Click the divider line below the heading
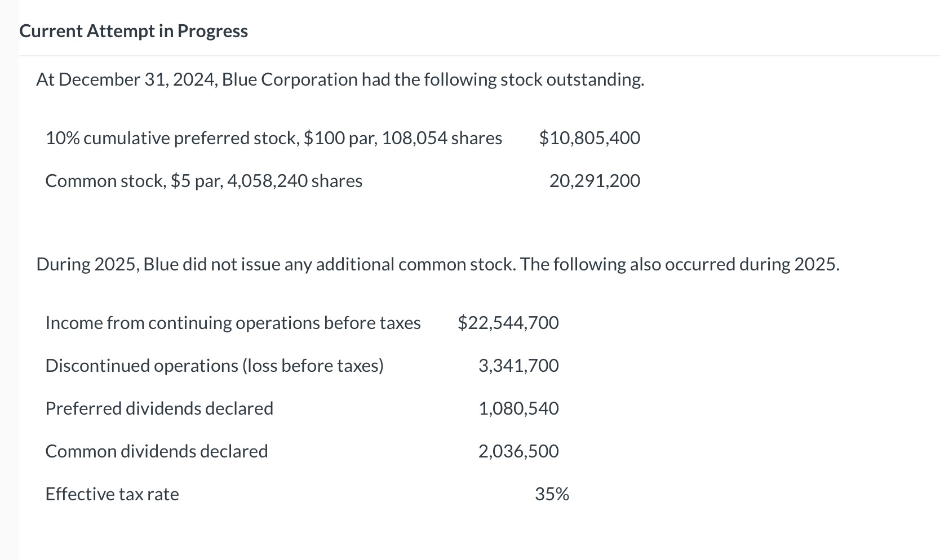The image size is (940, 560). (479, 56)
